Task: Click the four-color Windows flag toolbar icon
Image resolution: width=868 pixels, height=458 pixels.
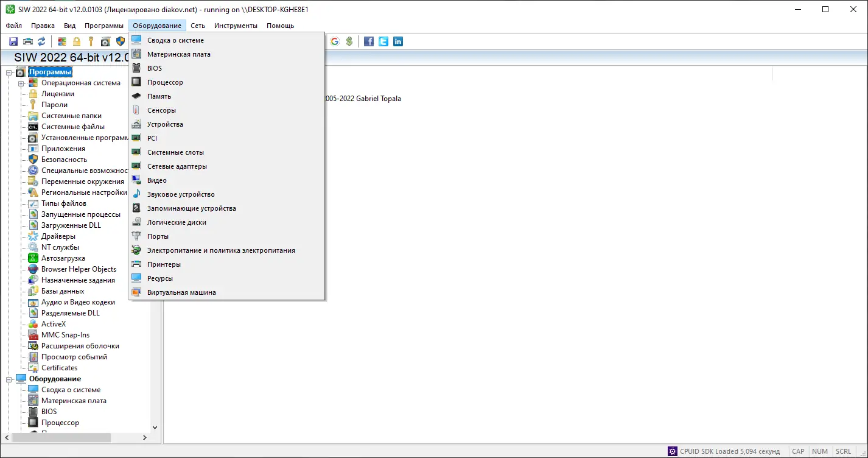Action: tap(62, 41)
